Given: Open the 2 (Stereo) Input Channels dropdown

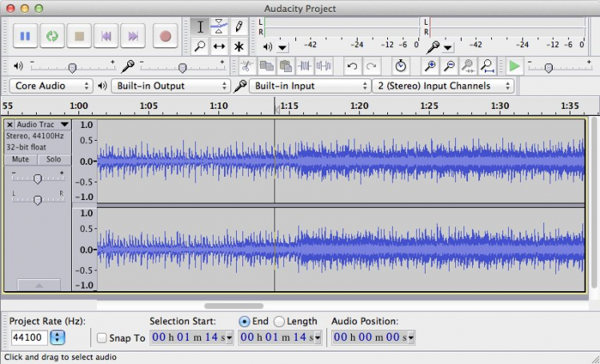Looking at the screenshot, I should (443, 86).
